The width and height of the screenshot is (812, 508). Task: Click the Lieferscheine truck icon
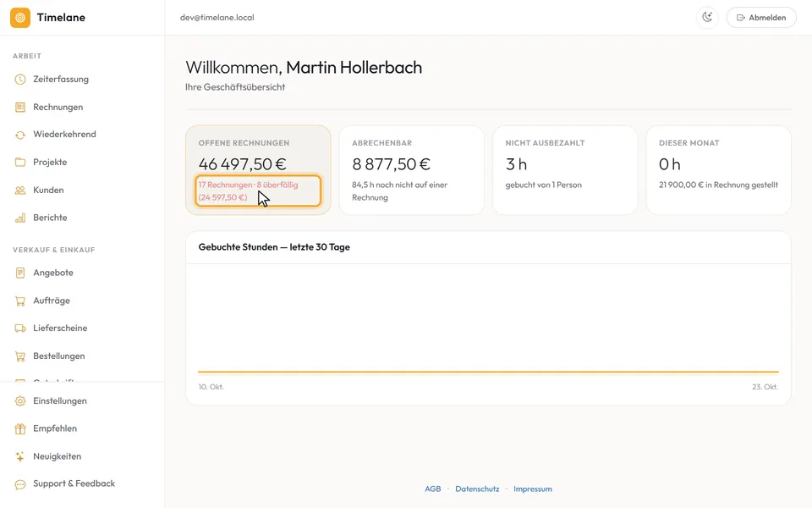[x=20, y=329]
